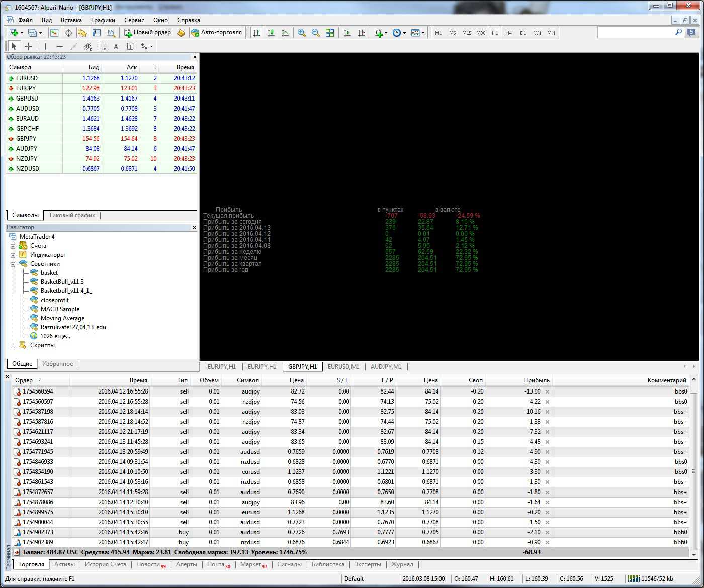
Task: Pick the trendline drawing tool
Action: click(x=74, y=46)
